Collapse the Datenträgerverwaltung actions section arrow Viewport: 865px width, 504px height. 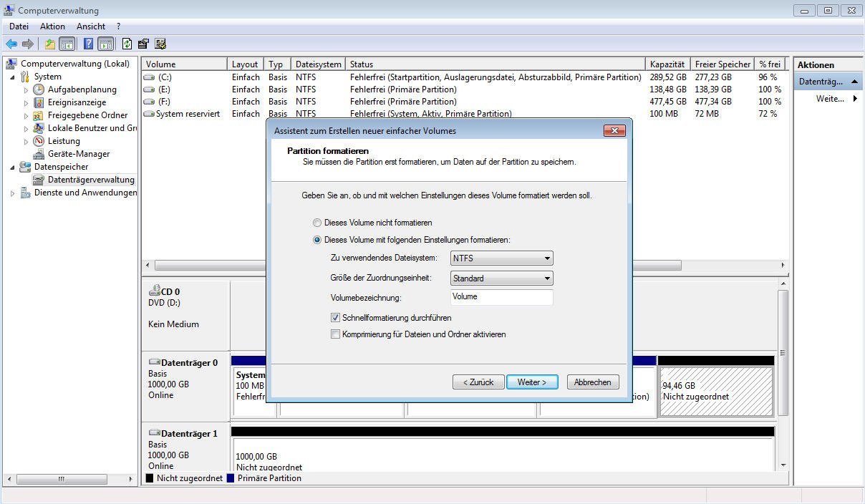pyautogui.click(x=854, y=82)
